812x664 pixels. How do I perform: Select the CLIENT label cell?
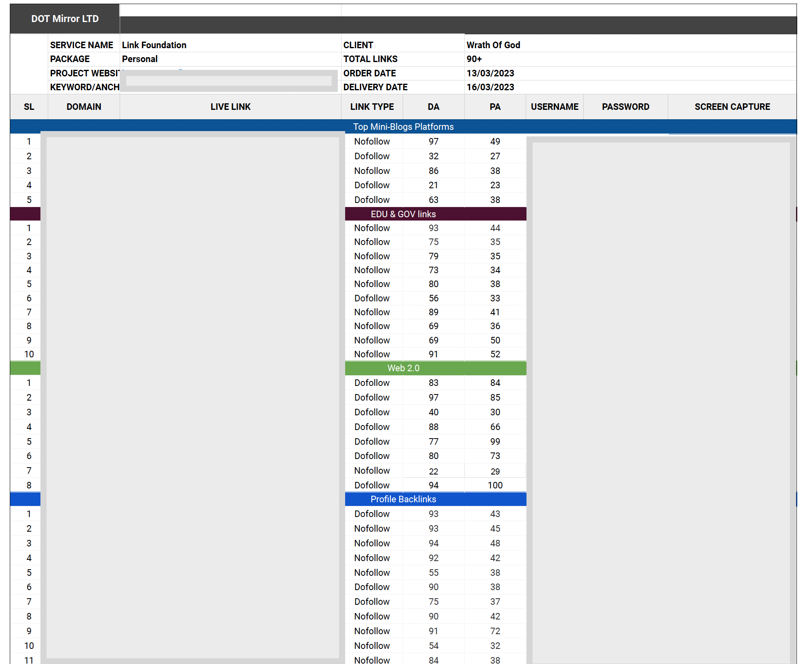click(403, 45)
